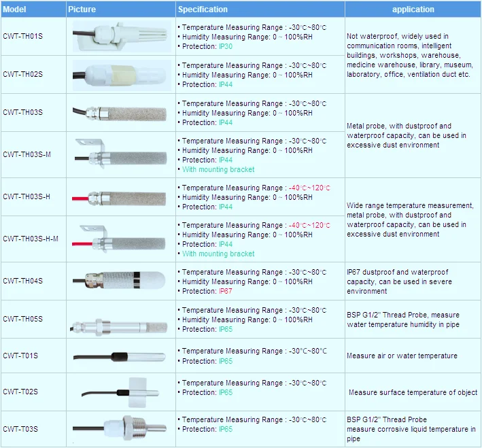Viewport: 482px width, 448px height.
Task: Click -40°C~120°C range in CWT-TH03S-H row
Action: coord(309,188)
